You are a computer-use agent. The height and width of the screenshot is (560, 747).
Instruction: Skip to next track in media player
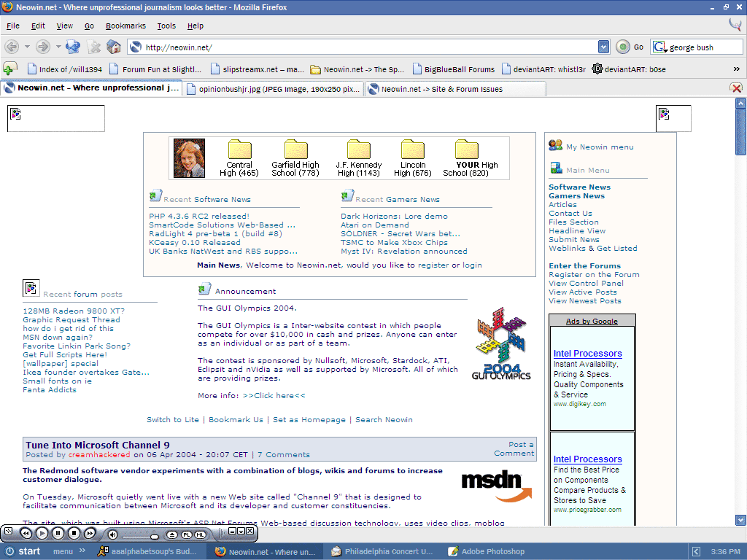tap(90, 533)
